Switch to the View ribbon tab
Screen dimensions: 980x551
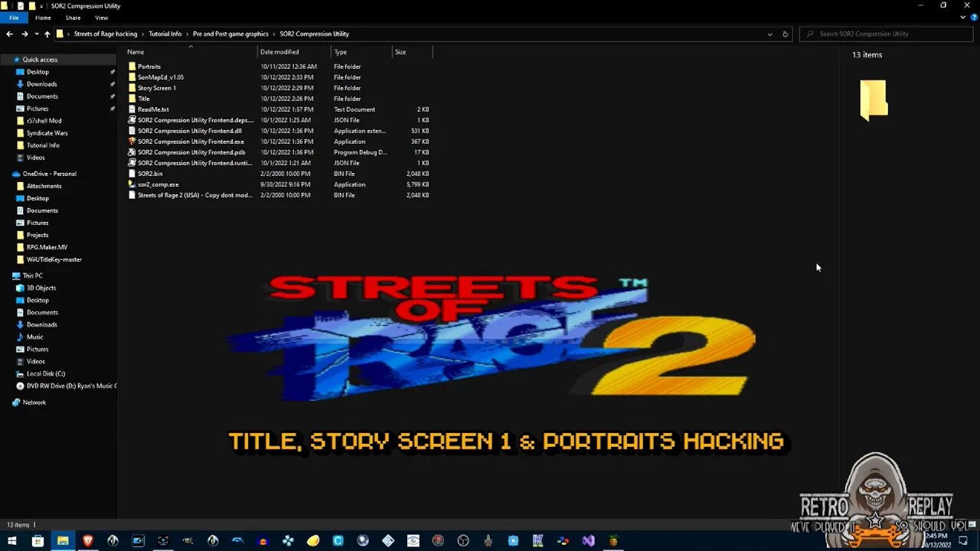pos(102,18)
